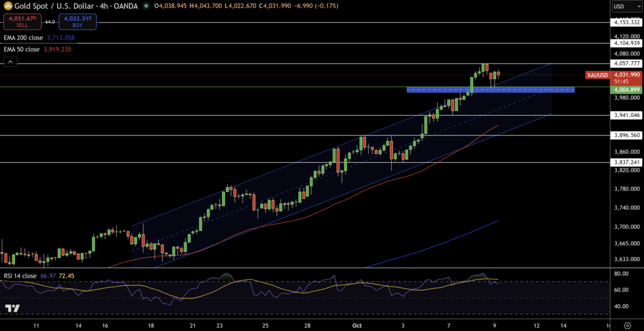Click the 4,104.939 price level label
Screen dimensions: 644x331
coord(627,43)
